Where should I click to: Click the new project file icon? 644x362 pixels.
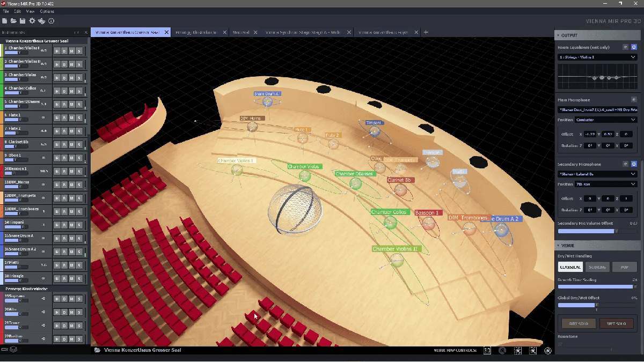(5, 21)
